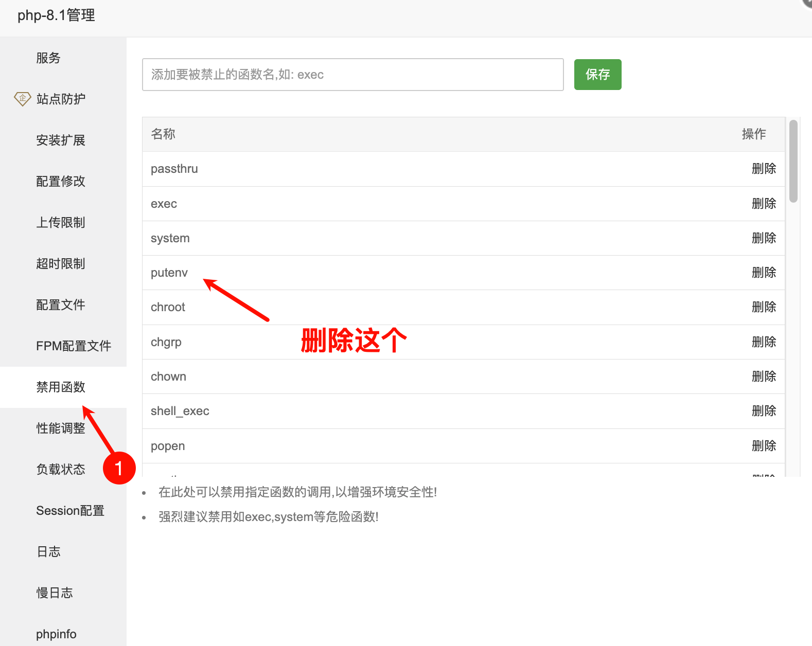
Task: Open the 服务 section
Action: tap(48, 58)
